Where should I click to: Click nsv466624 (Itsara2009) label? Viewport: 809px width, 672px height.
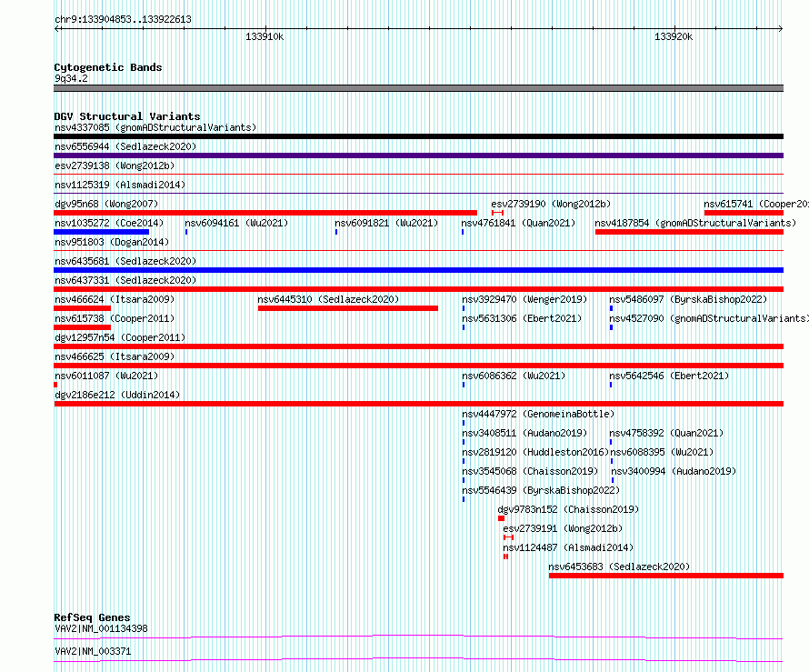pyautogui.click(x=115, y=299)
